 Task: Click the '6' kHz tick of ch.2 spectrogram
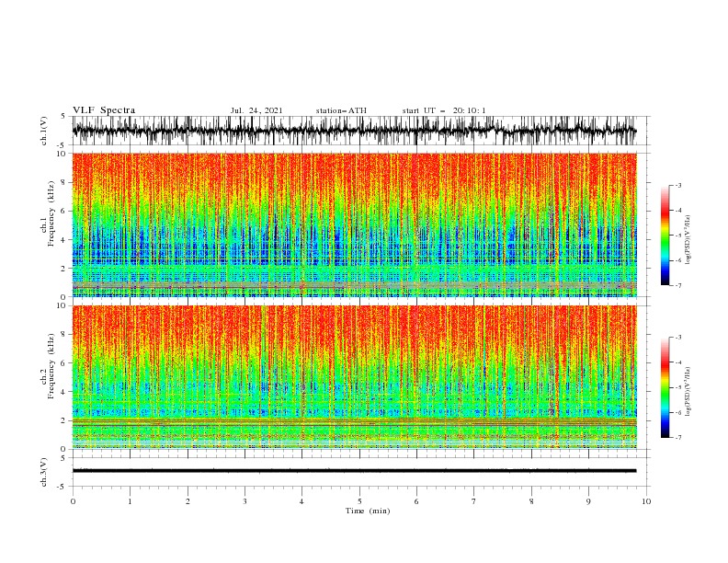pos(64,362)
